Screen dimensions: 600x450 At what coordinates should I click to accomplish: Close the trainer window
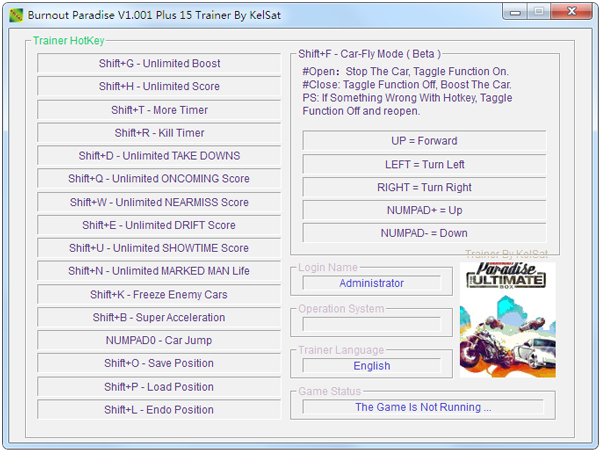[x=572, y=12]
